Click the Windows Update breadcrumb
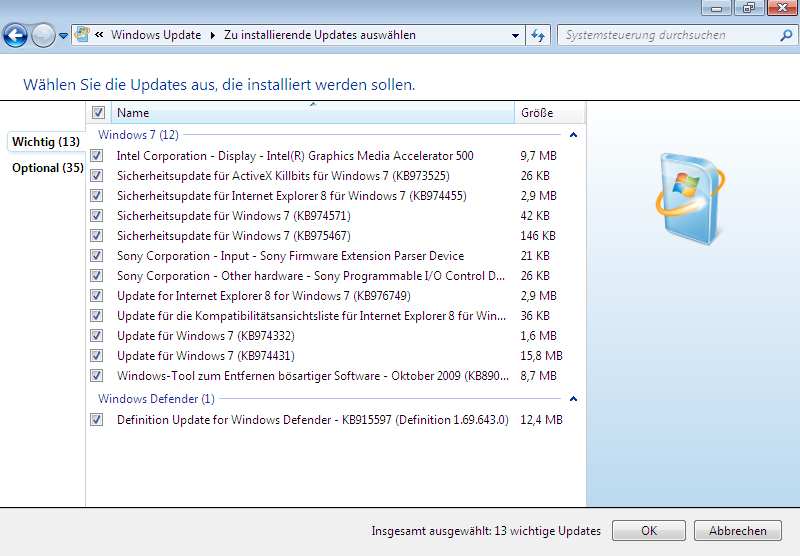The width and height of the screenshot is (800, 556). click(156, 35)
